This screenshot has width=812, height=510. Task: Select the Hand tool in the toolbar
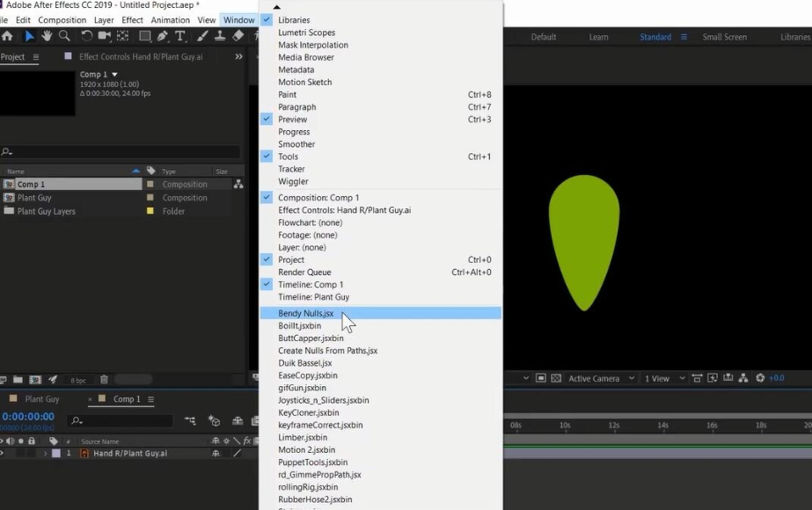(47, 36)
